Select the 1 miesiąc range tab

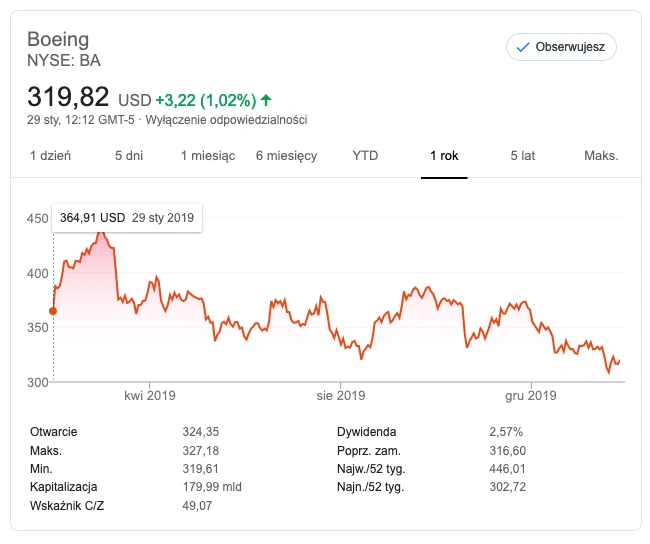[x=208, y=156]
